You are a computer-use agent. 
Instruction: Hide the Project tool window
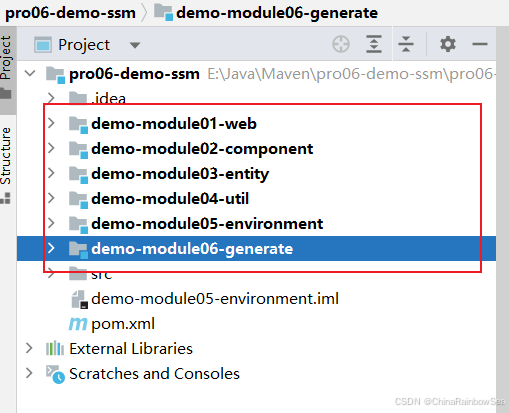pos(480,44)
